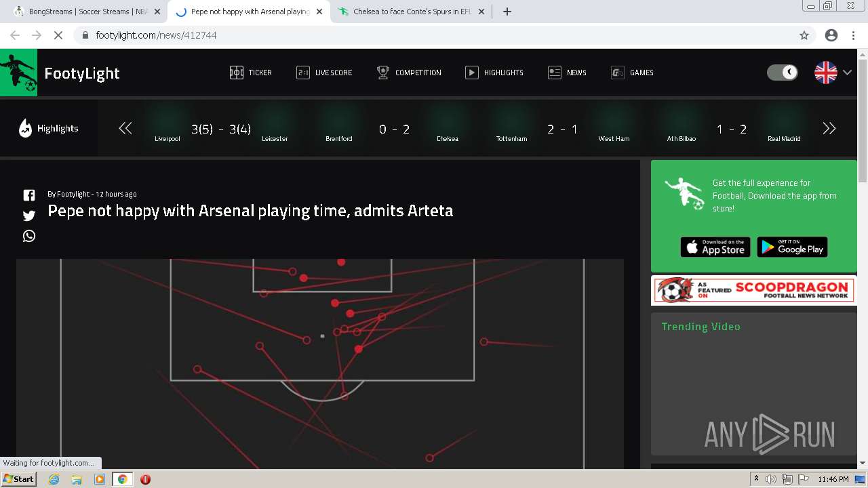Screen dimensions: 868x488
Task: Open the article shot map image
Action: tap(320, 363)
